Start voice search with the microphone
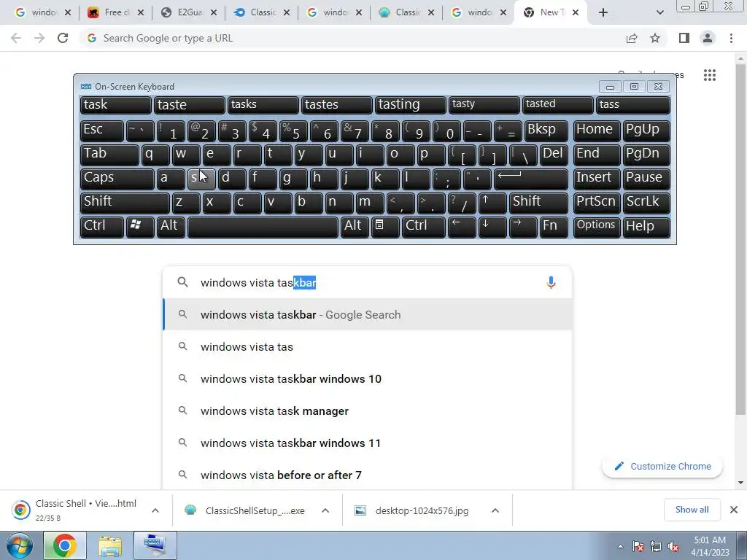The width and height of the screenshot is (747, 560). 551,282
